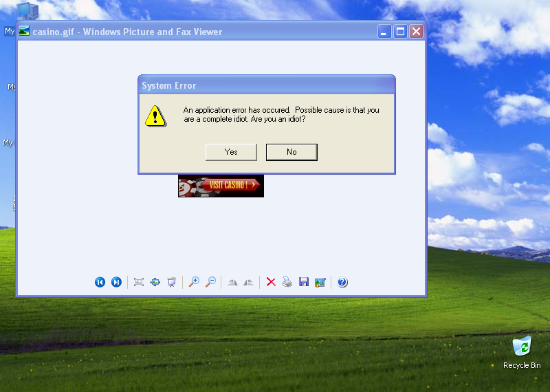Go to the previous image

click(100, 282)
